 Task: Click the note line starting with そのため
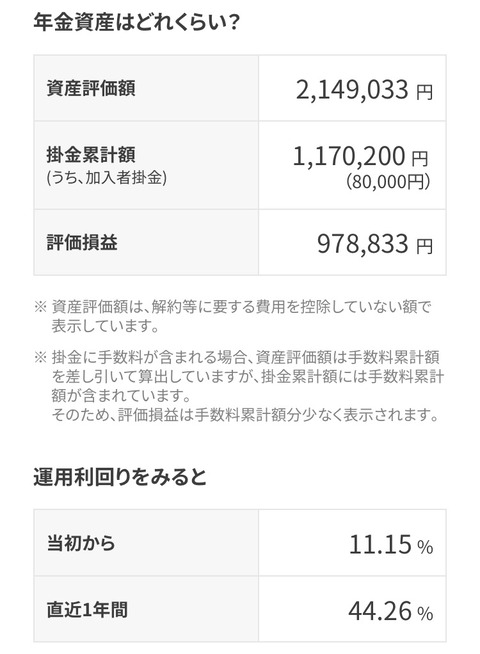(x=245, y=415)
